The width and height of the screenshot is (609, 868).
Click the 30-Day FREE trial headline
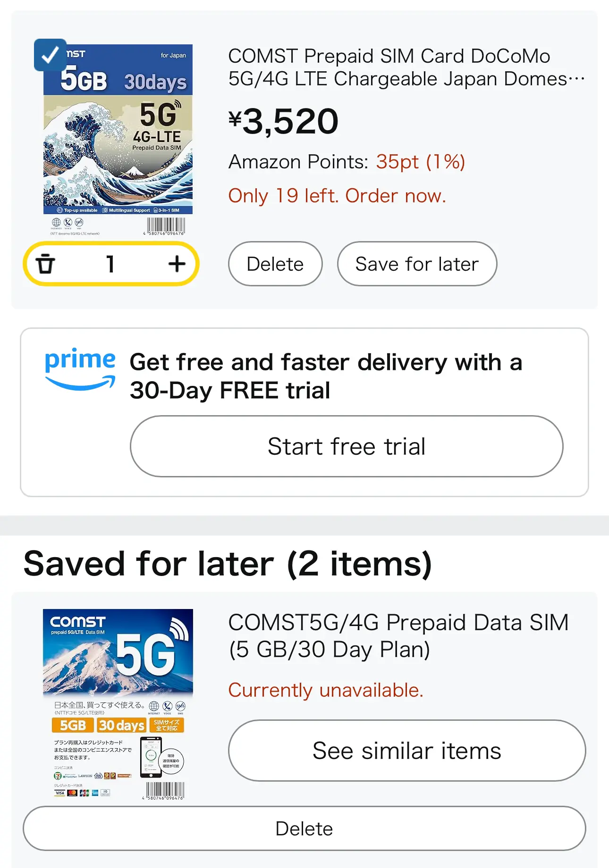click(x=326, y=376)
